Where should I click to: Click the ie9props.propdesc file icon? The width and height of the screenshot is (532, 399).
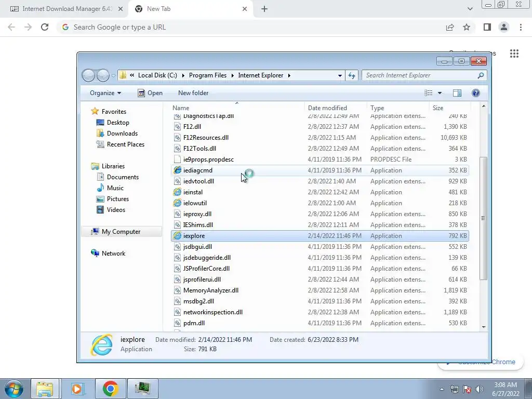(177, 159)
